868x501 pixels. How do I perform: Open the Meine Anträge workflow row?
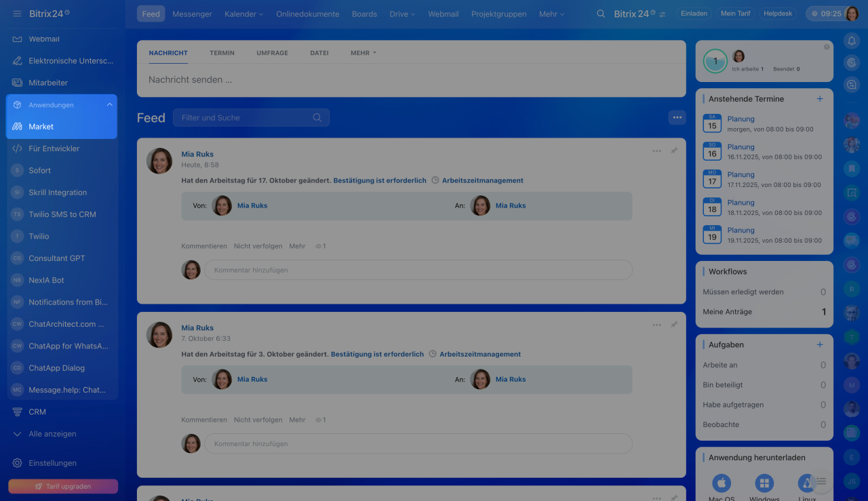pyautogui.click(x=764, y=312)
